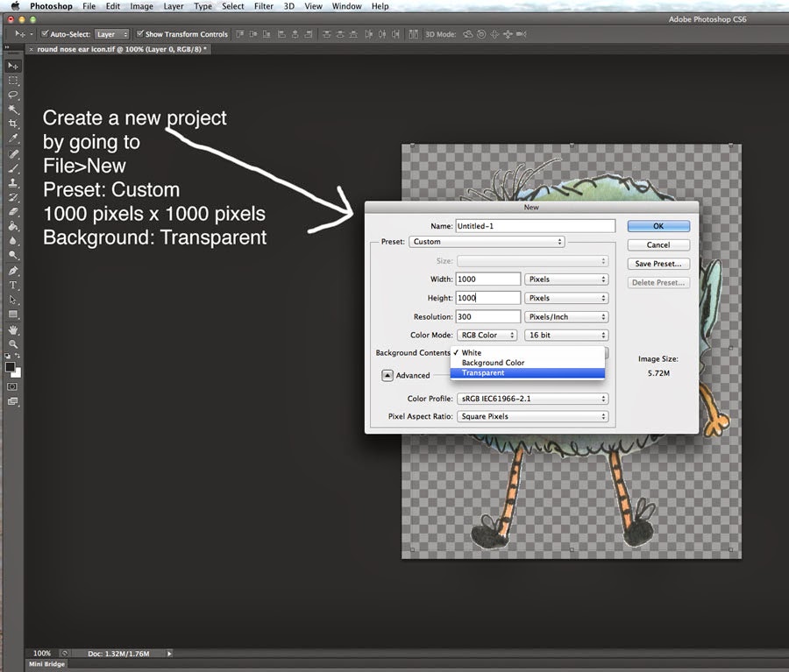Image resolution: width=789 pixels, height=672 pixels.
Task: Click the swap foreground/background colors icon
Action: (x=18, y=356)
